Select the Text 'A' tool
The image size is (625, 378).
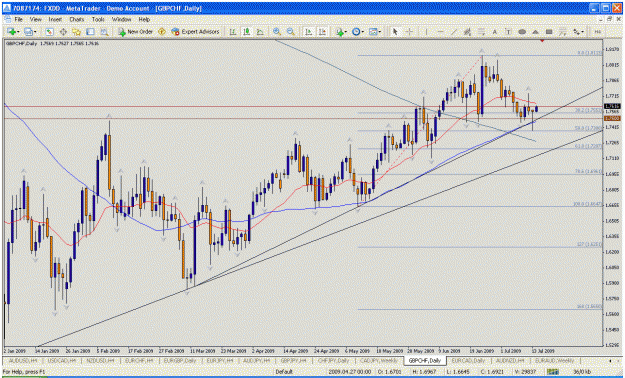tap(495, 32)
